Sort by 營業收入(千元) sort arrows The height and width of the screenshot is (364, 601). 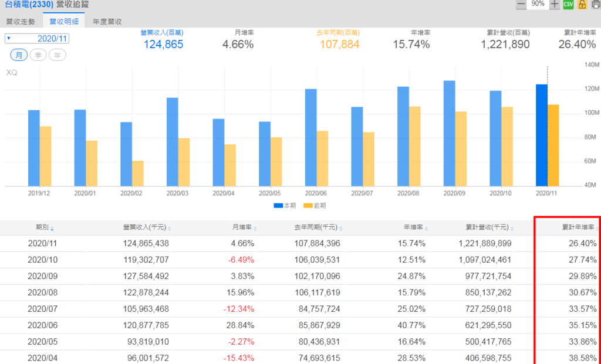(170, 229)
